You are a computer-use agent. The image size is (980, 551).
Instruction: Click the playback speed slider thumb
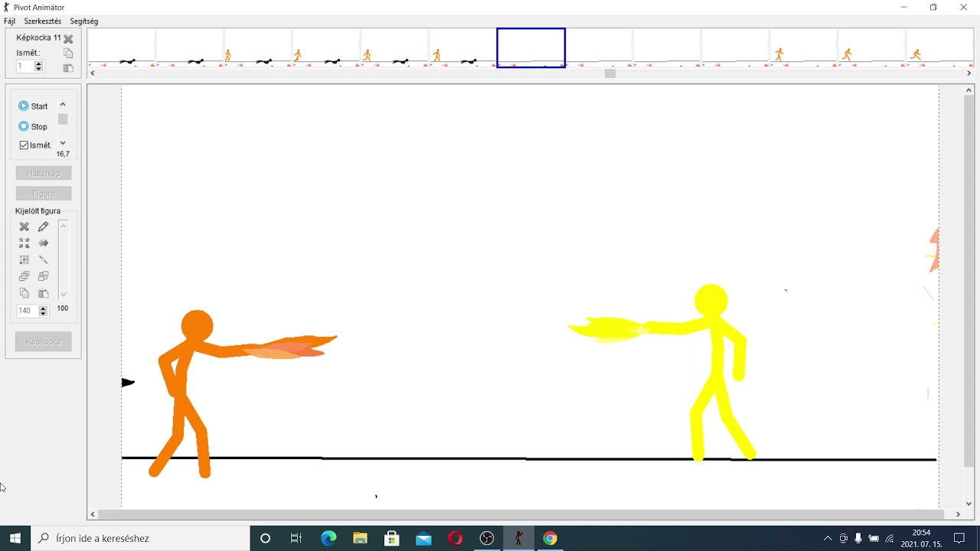(63, 119)
